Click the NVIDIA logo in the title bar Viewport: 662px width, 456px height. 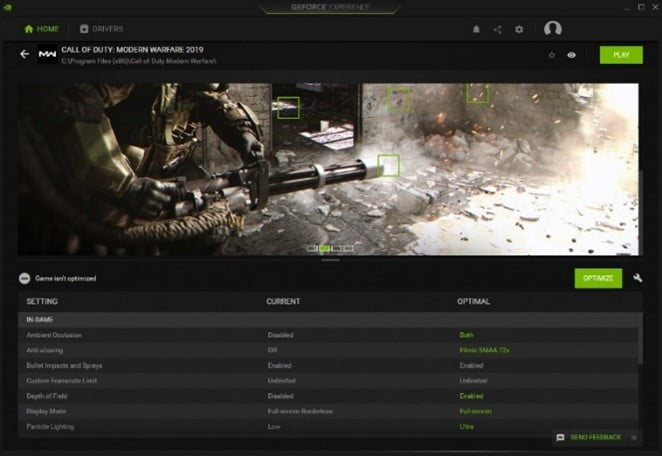[x=7, y=8]
